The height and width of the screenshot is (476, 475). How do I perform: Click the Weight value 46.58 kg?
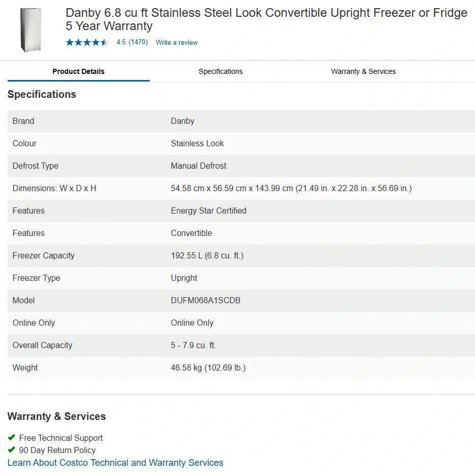tap(208, 367)
